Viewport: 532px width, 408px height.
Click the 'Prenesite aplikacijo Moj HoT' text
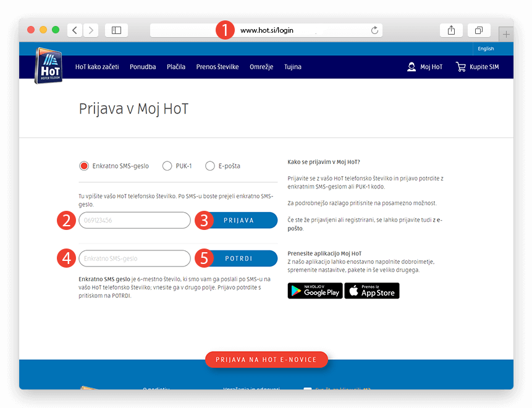pyautogui.click(x=324, y=253)
